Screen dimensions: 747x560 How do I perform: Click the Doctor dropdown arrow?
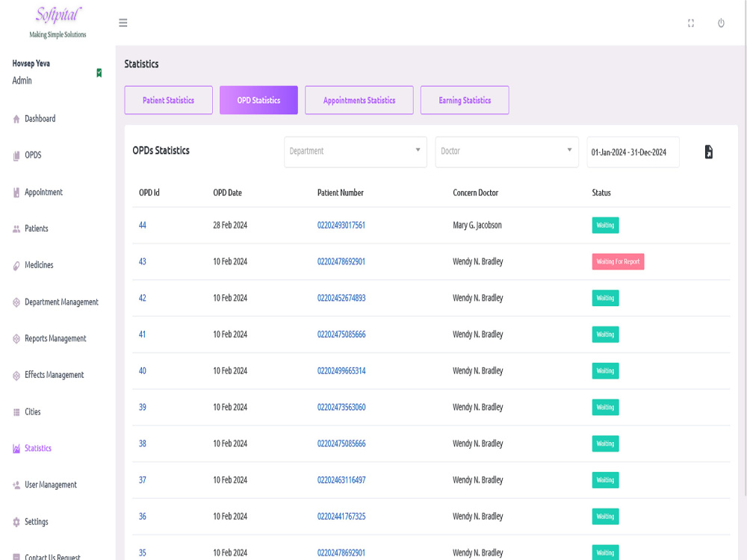569,150
